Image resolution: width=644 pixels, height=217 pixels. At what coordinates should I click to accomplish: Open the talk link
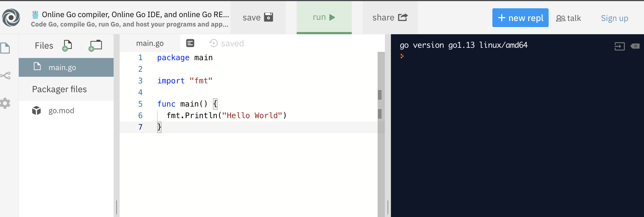568,18
